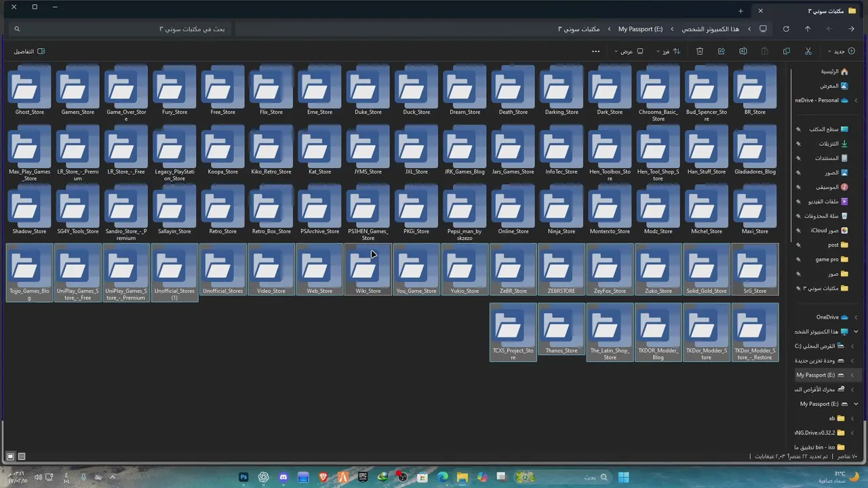Toggle the Details pane (التفاصيل) button
Image resolution: width=868 pixels, height=488 pixels.
point(29,52)
